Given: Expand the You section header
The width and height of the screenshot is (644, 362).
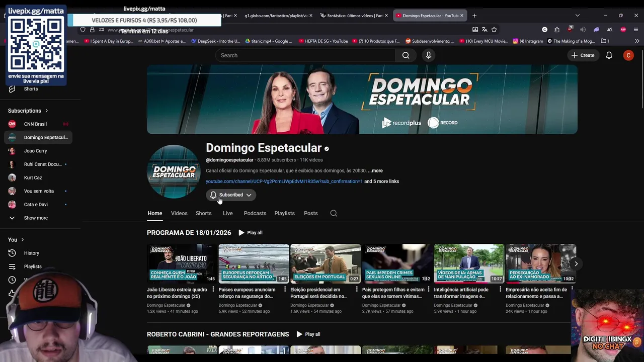Looking at the screenshot, I should point(16,240).
